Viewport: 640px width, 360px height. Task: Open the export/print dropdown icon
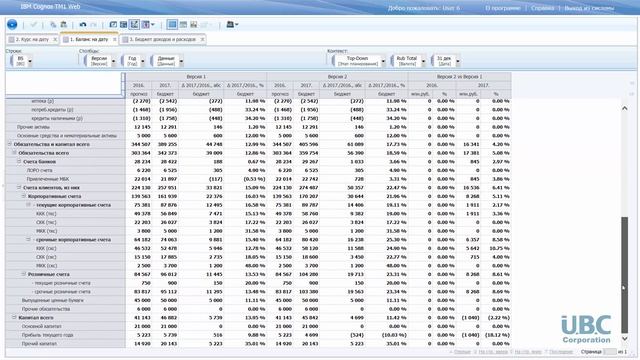232,24
